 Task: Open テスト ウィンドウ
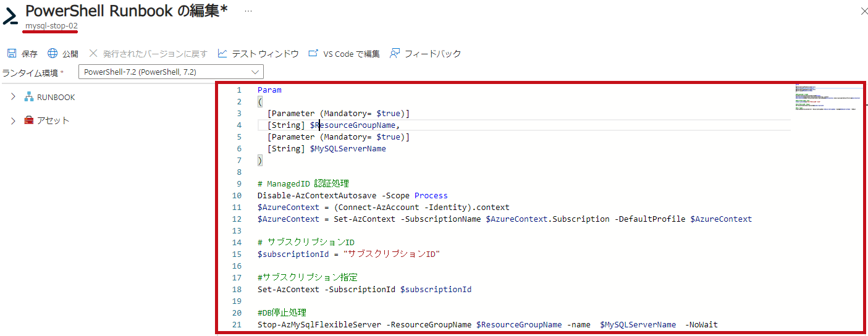tap(266, 54)
